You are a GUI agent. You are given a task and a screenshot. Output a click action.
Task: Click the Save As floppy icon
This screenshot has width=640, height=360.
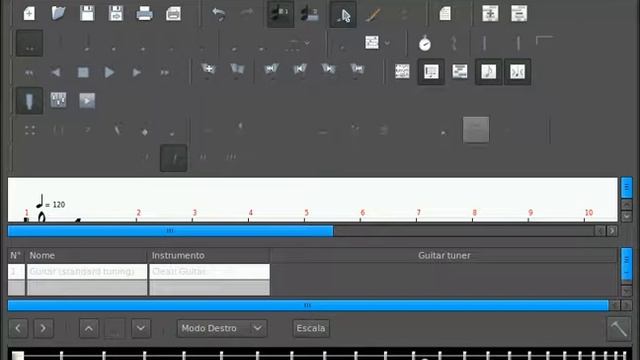(x=116, y=13)
